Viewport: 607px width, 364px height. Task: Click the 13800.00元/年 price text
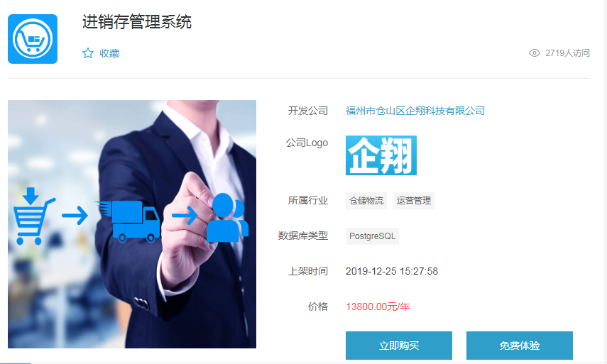(378, 307)
